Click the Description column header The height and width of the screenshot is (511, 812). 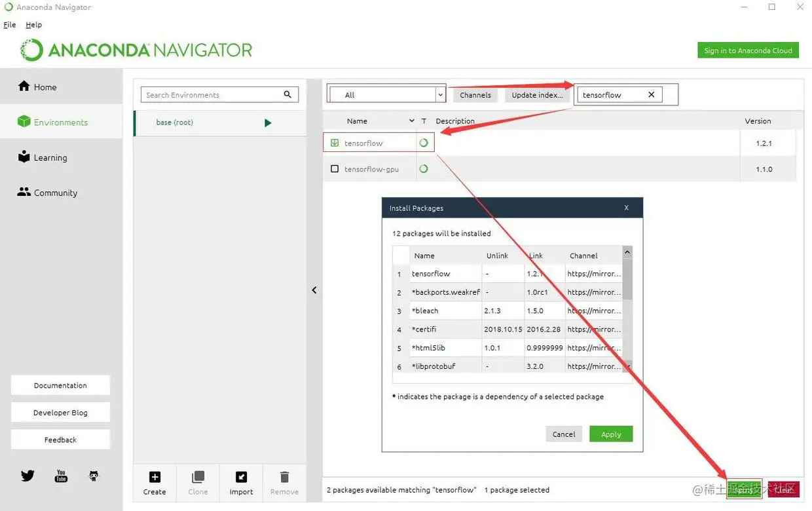point(455,121)
